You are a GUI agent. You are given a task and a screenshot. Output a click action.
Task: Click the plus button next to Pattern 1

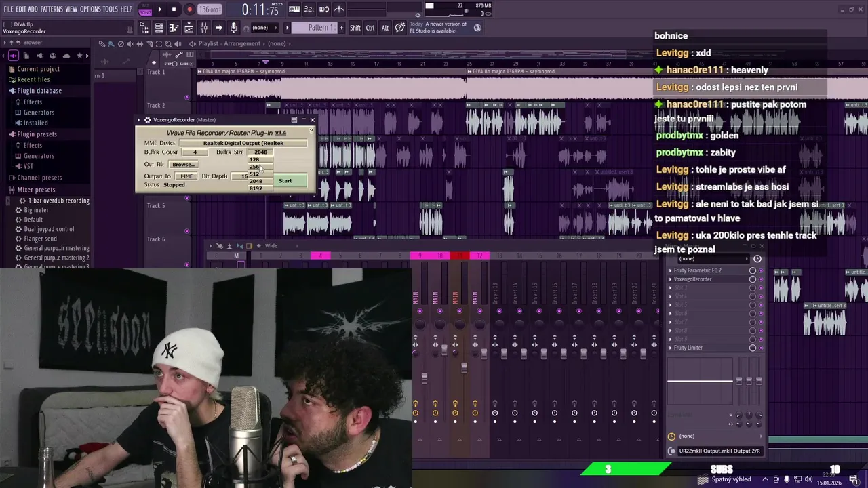(x=341, y=28)
